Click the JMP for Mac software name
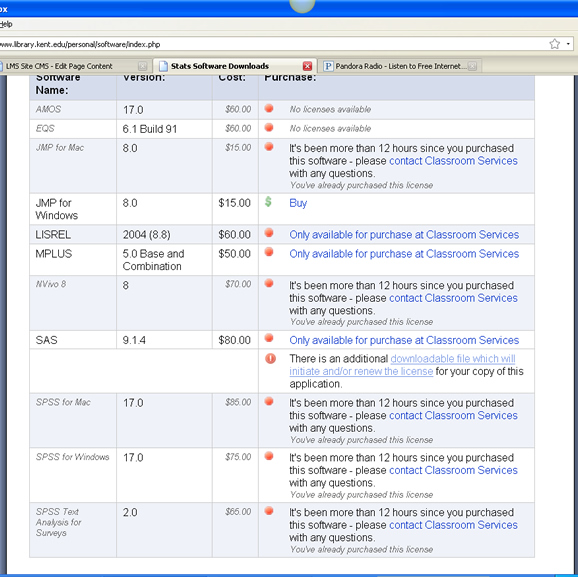 pyautogui.click(x=60, y=148)
